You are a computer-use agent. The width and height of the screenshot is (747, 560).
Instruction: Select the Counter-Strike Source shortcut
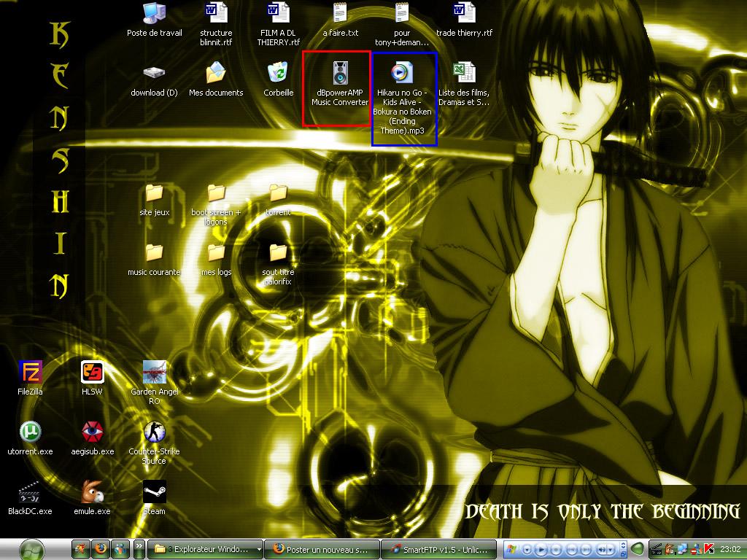155,443
